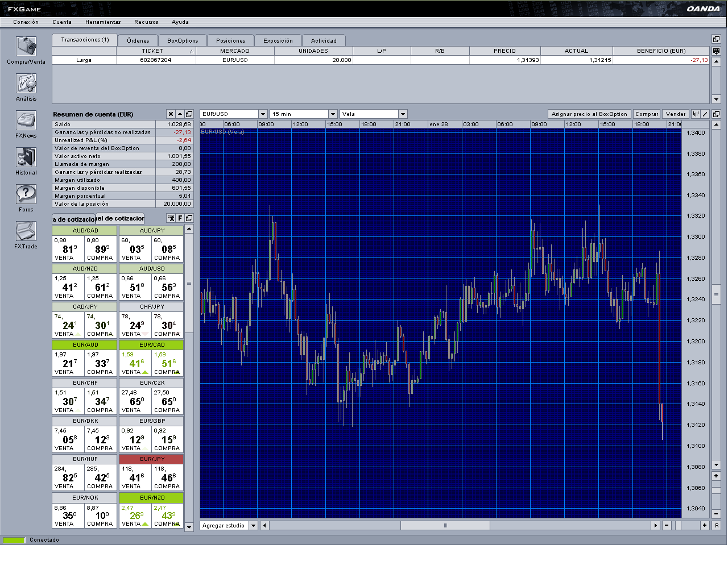Viewport: 728px width, 582px height.
Task: Open the Historial icon
Action: tap(26, 157)
